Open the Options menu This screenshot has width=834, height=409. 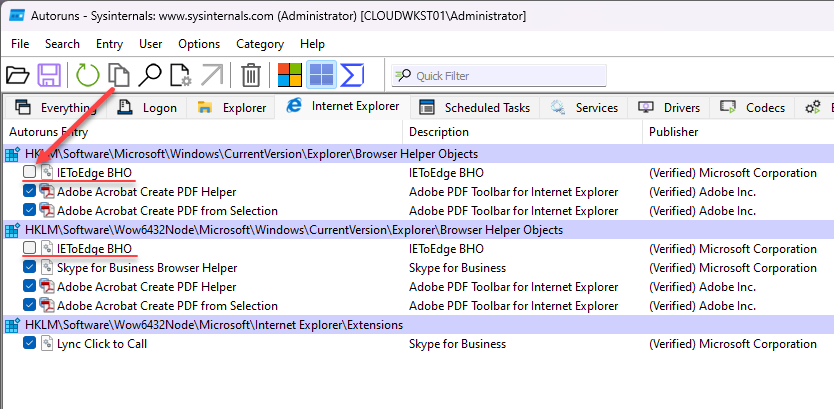click(x=199, y=44)
